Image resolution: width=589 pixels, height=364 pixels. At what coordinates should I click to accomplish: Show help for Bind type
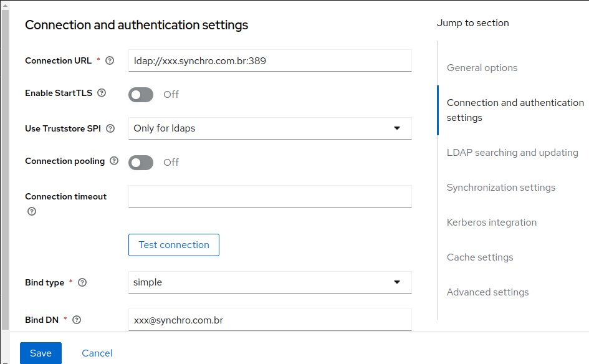pos(82,282)
